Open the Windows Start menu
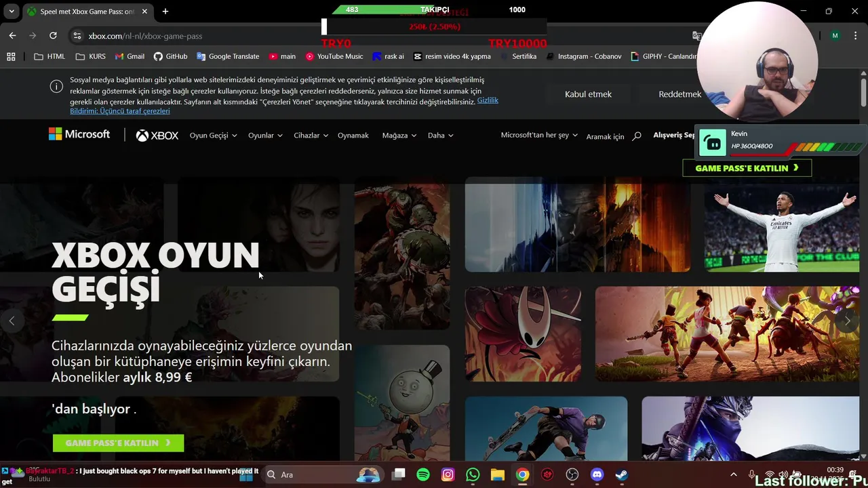This screenshot has height=488, width=868. click(245, 474)
